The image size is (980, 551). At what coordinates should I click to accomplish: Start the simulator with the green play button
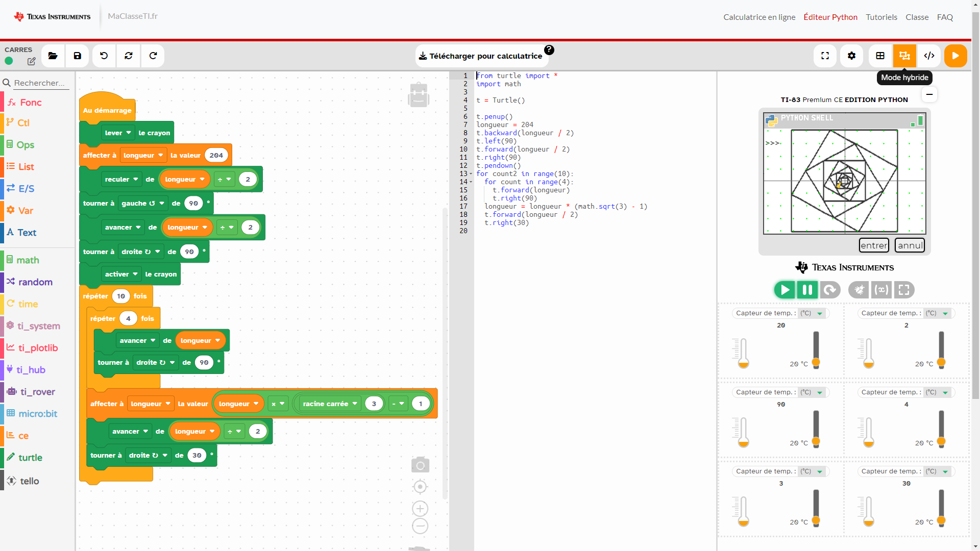coord(785,290)
